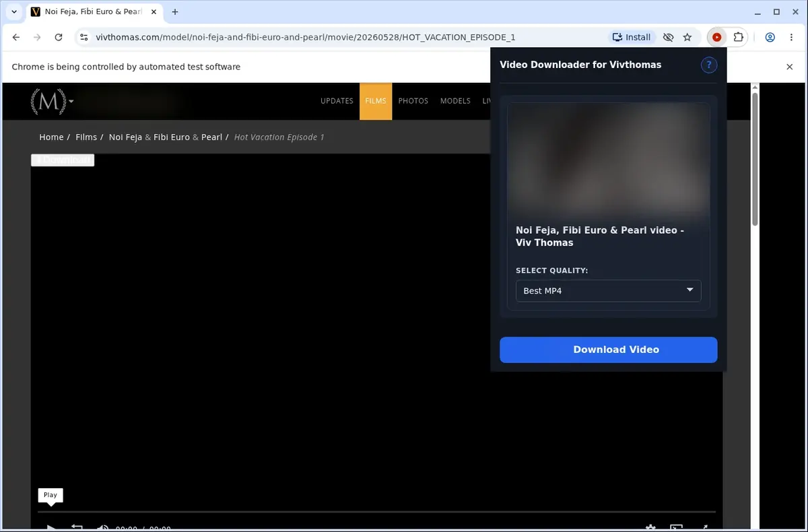Click the blurred video thumbnail in the popup
This screenshot has width=808, height=532.
[609, 160]
